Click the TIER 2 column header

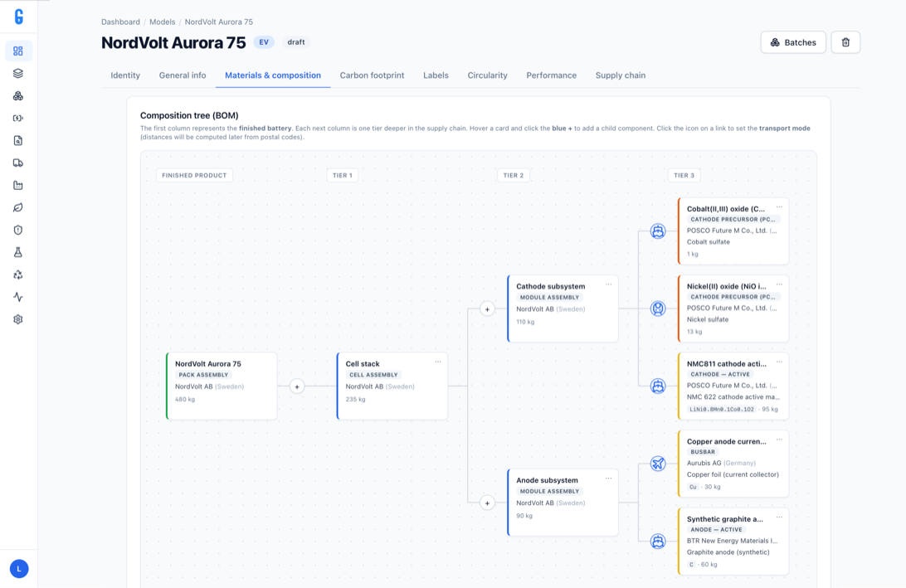(513, 176)
